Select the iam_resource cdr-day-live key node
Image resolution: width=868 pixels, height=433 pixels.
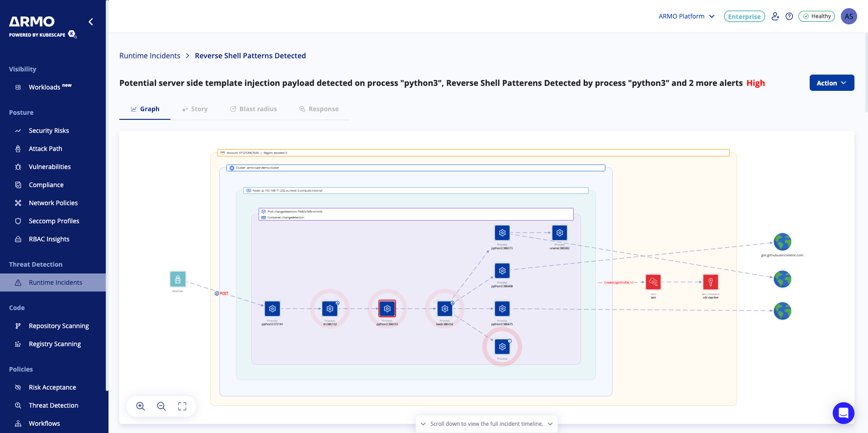point(711,282)
